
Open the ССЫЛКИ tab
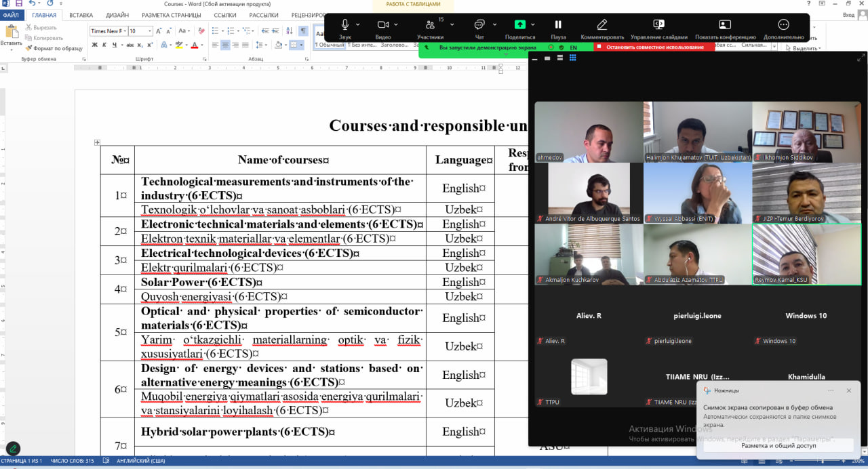[225, 14]
